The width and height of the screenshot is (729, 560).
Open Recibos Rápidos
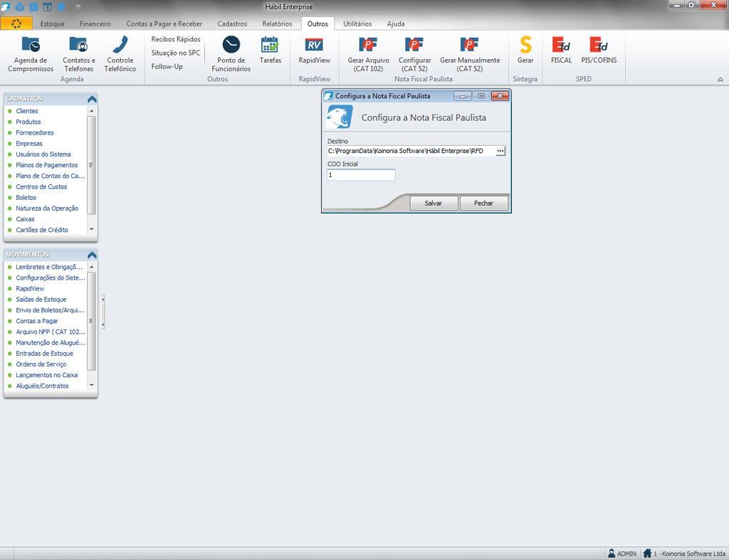pyautogui.click(x=176, y=39)
